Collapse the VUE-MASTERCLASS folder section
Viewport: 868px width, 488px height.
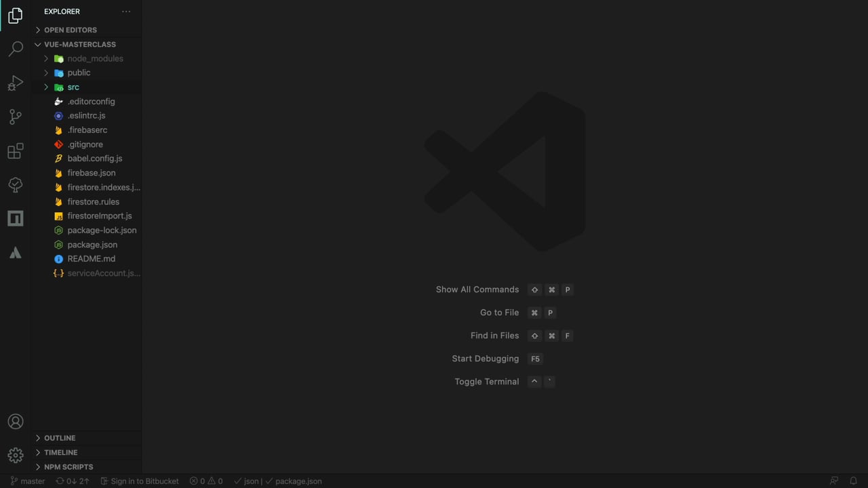(x=86, y=44)
